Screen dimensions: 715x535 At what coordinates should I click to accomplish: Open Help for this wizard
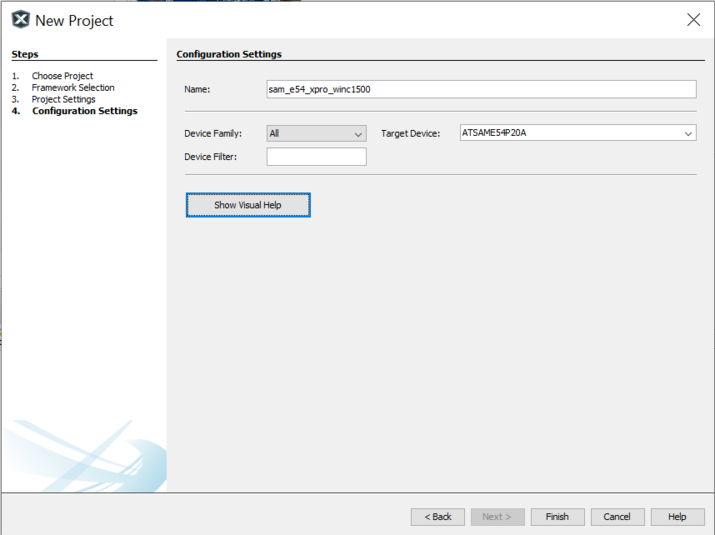point(677,517)
